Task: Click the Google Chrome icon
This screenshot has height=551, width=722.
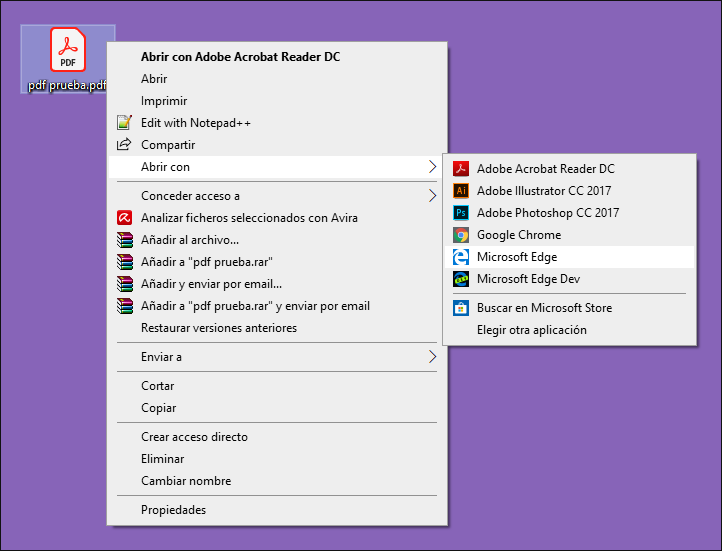Action: (461, 235)
